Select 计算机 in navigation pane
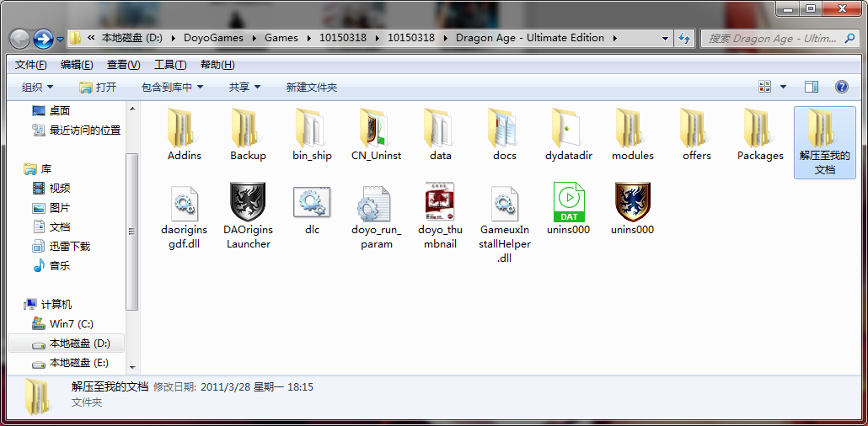 [x=47, y=304]
